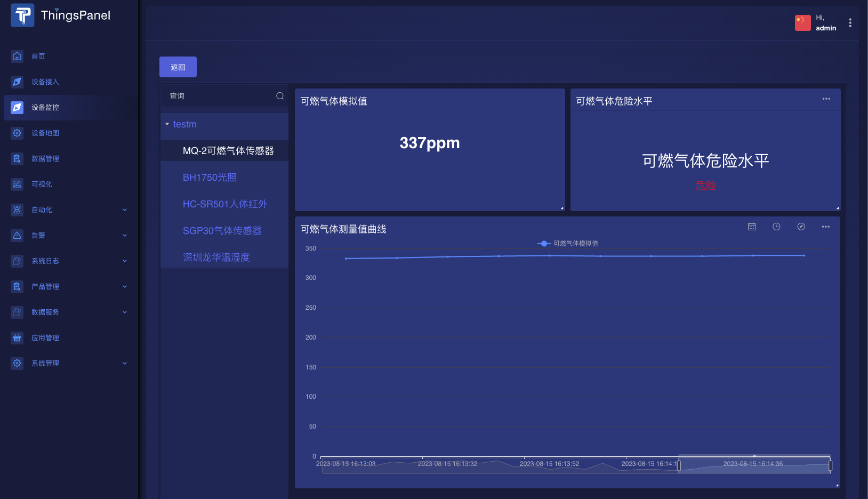Click the search magnifier icon in 查询 box

point(280,96)
